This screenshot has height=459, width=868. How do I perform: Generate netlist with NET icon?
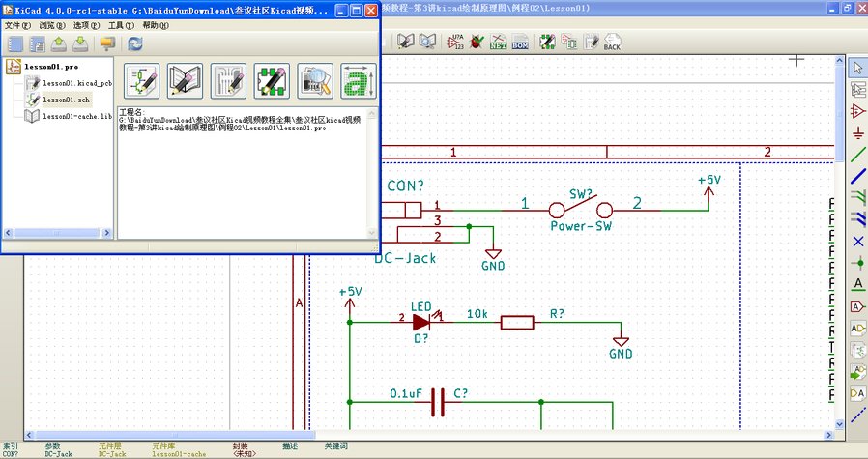pyautogui.click(x=499, y=43)
